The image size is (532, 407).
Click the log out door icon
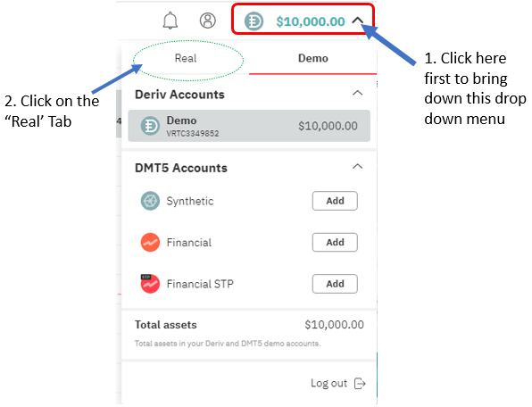360,384
